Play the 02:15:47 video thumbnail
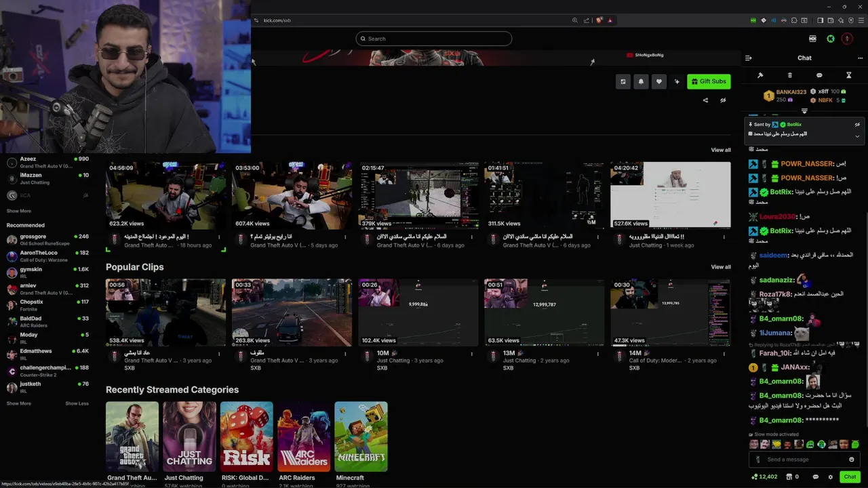This screenshot has height=488, width=868. point(418,195)
